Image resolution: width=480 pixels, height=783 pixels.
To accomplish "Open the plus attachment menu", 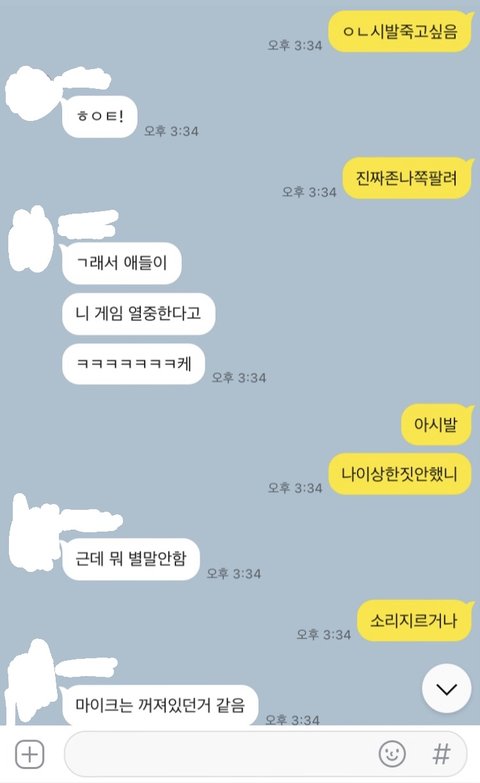I will (x=30, y=754).
